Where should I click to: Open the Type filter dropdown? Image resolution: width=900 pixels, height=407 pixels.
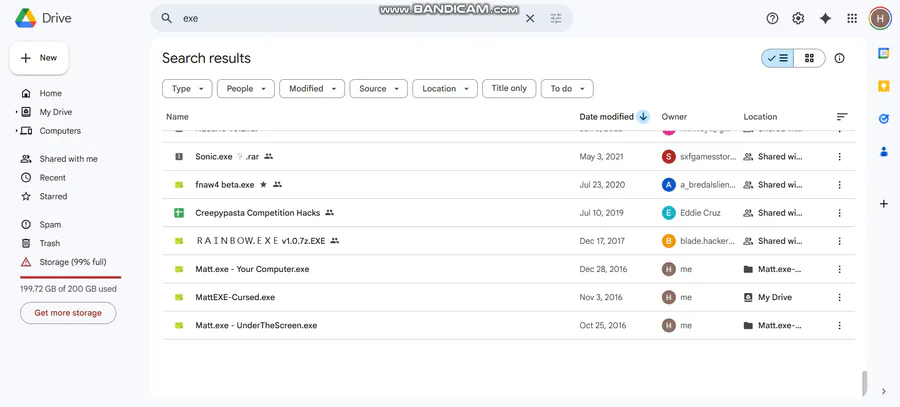[187, 88]
